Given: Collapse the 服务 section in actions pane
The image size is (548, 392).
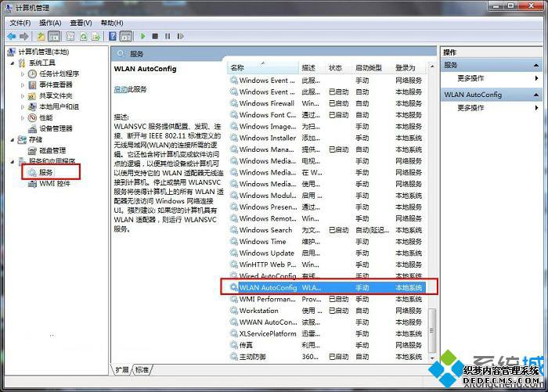Looking at the screenshot, I should pyautogui.click(x=535, y=66).
